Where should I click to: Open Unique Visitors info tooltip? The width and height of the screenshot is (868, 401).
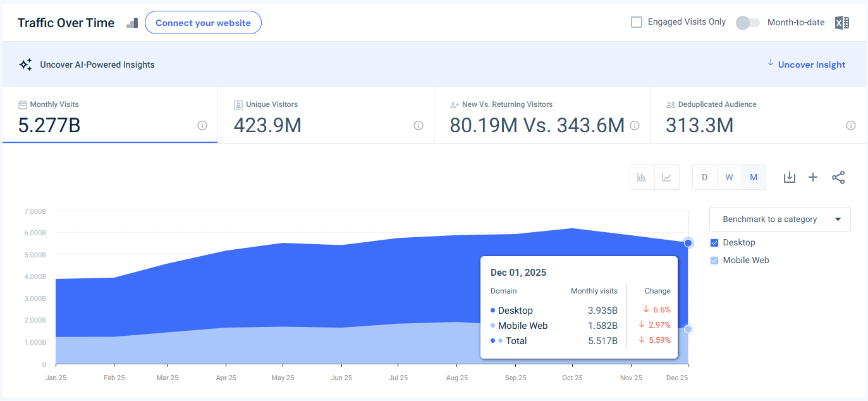[x=418, y=126]
